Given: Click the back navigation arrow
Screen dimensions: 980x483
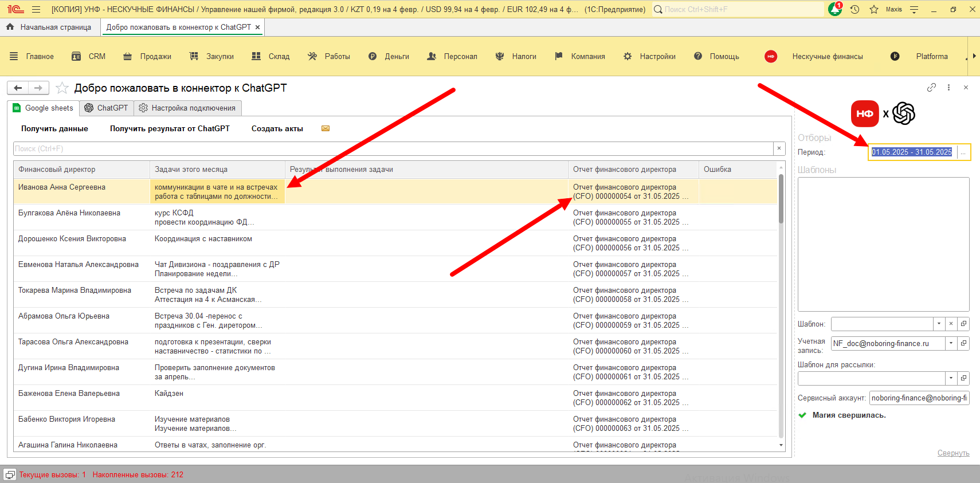Looking at the screenshot, I should point(18,88).
